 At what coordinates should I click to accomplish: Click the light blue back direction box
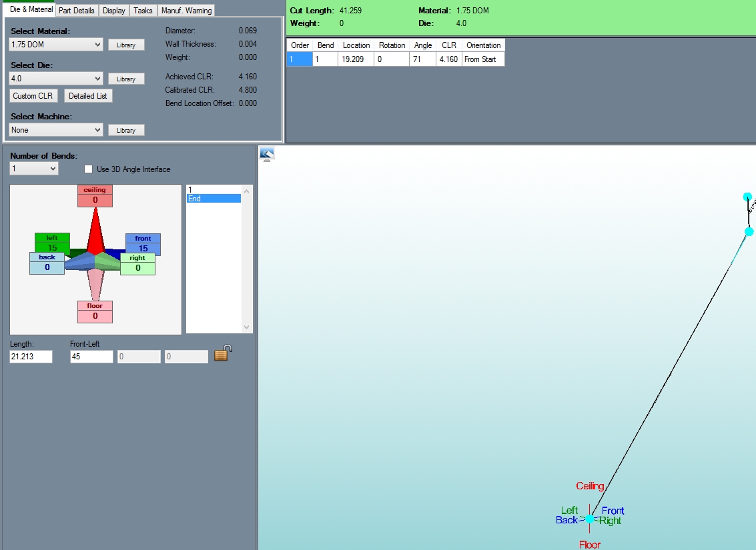pos(47,263)
